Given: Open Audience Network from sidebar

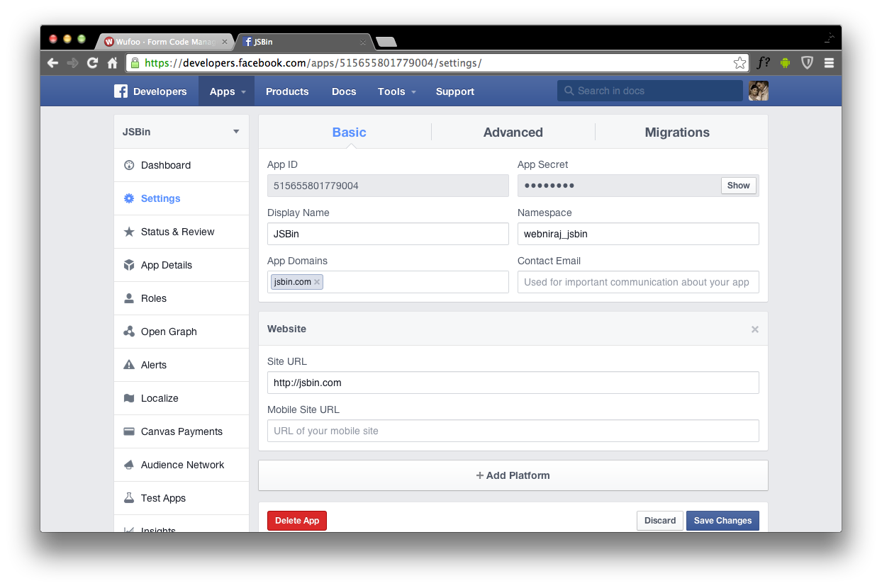Looking at the screenshot, I should [x=182, y=465].
